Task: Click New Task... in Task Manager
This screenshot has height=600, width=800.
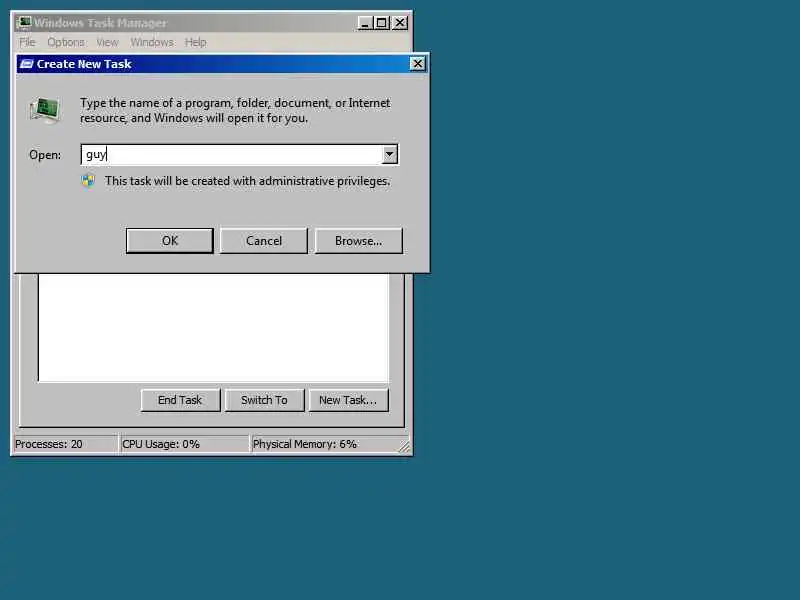Action: pyautogui.click(x=348, y=400)
